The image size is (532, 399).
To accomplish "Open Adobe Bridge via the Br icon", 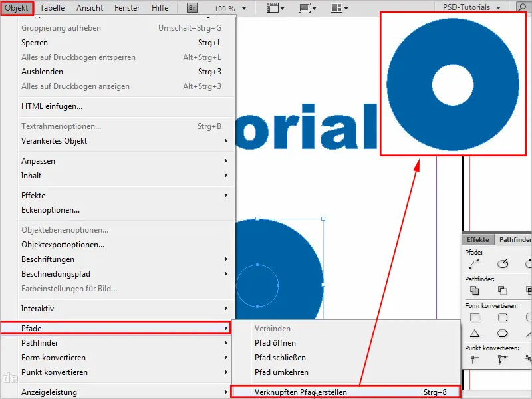I will click(192, 8).
